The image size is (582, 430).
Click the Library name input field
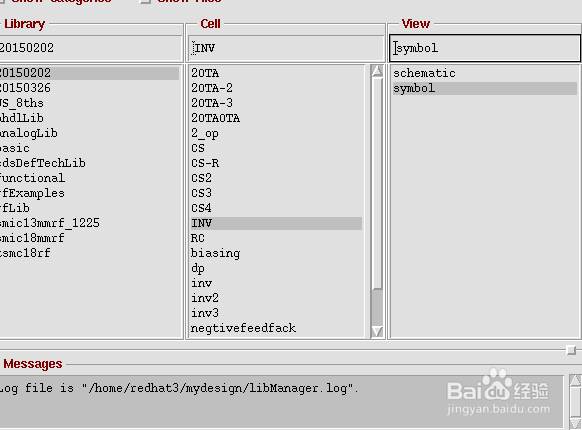(91, 48)
